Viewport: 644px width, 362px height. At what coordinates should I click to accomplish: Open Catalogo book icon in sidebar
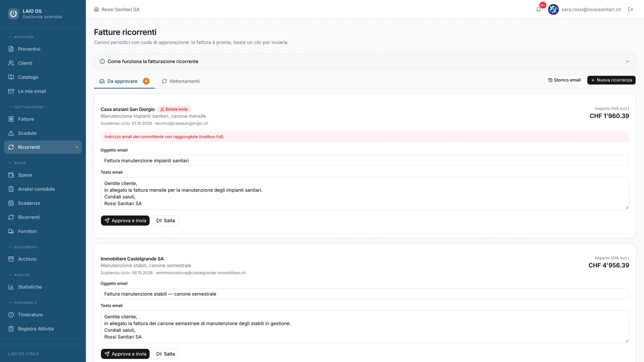point(11,77)
